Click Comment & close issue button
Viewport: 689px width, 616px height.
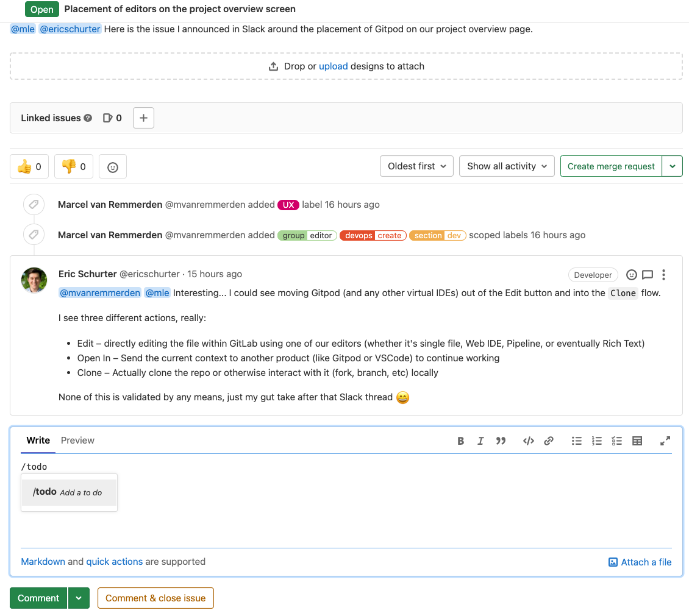tap(155, 598)
